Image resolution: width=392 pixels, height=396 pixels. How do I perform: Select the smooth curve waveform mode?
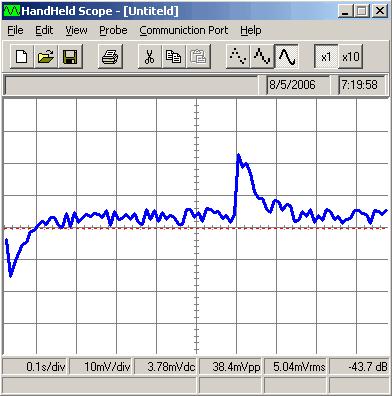click(286, 56)
